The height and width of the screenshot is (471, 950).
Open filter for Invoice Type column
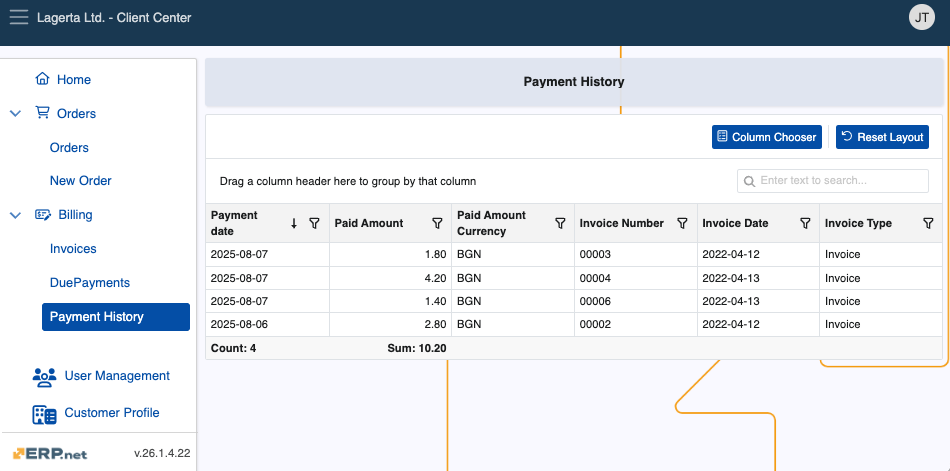tap(928, 223)
